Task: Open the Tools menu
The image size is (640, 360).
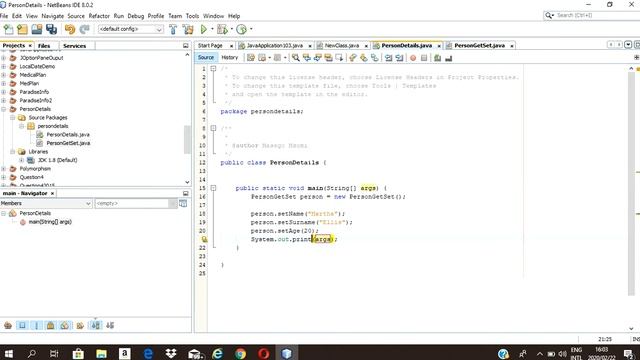Action: point(192,16)
